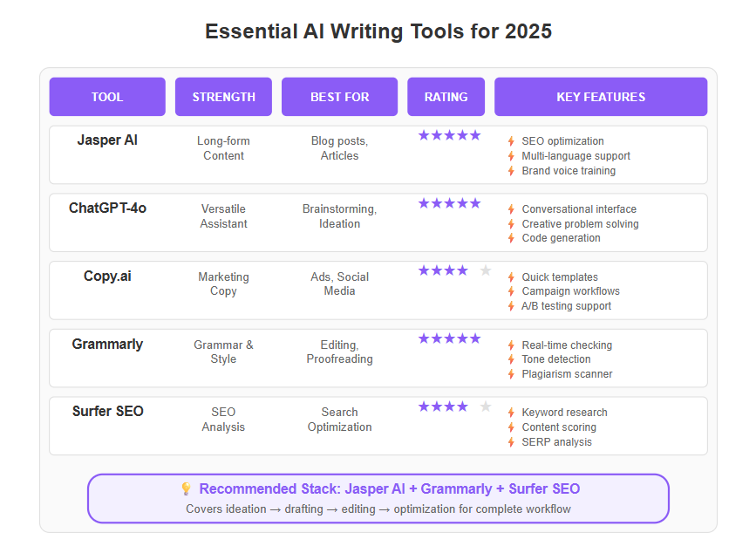Click the Covers ideation to optimization workflow line
Screen dimensions: 756x560
tap(378, 509)
